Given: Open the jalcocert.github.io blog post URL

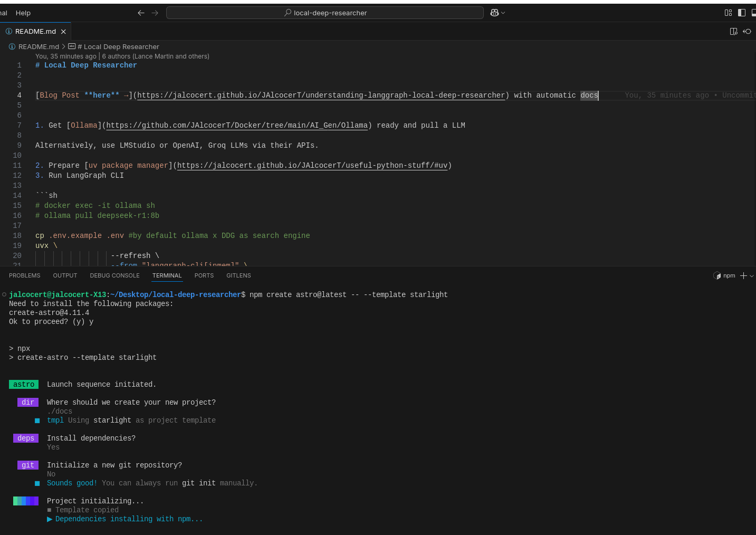Looking at the screenshot, I should (321, 95).
